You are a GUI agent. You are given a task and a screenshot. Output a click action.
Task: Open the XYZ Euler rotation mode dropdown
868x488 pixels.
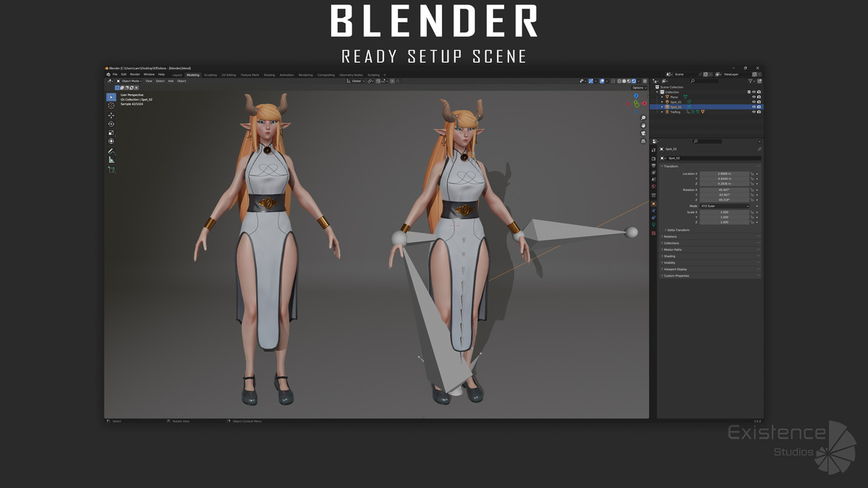(x=724, y=206)
